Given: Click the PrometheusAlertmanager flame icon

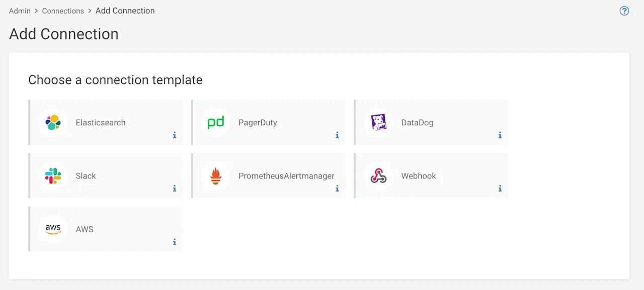Looking at the screenshot, I should click(215, 175).
